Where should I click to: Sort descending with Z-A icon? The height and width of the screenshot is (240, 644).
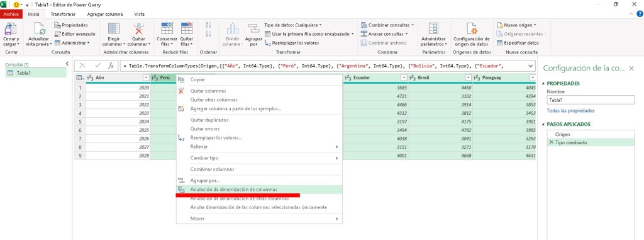tap(208, 34)
